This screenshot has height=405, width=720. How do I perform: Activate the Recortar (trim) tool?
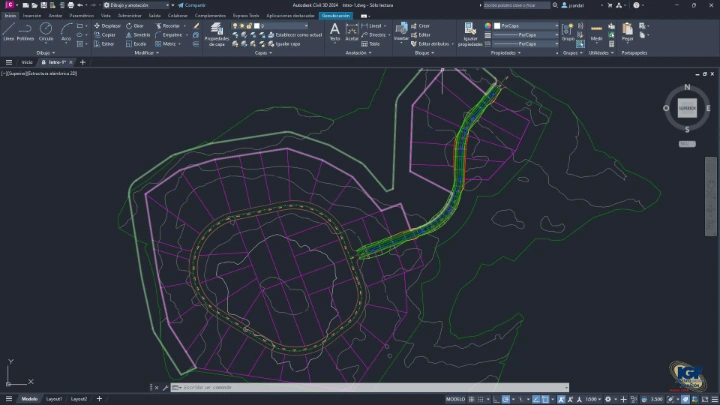[168, 26]
